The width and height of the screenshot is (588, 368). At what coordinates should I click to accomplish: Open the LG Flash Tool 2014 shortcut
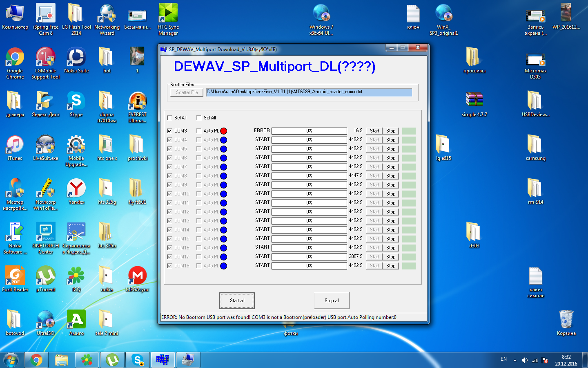pos(76,14)
